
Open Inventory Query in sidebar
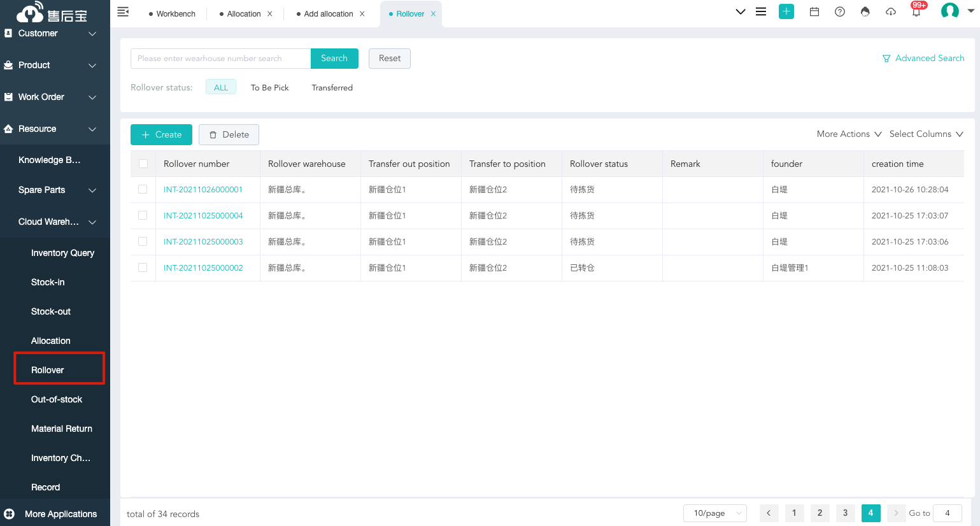[x=62, y=253]
